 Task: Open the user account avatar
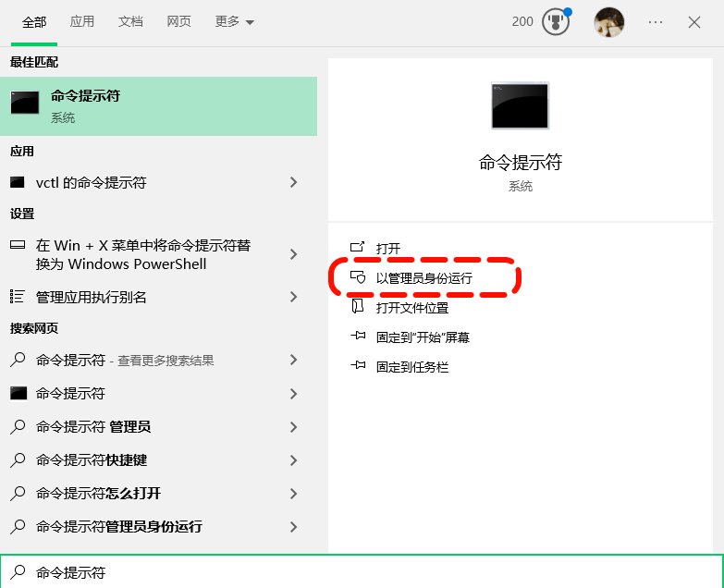tap(608, 21)
